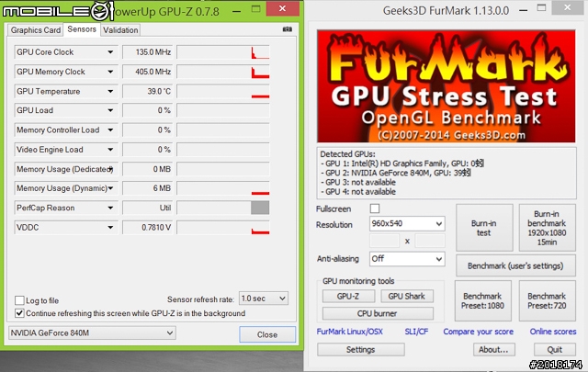
Task: Launch GPU-Z from FurMark monitoring tools
Action: 348,296
